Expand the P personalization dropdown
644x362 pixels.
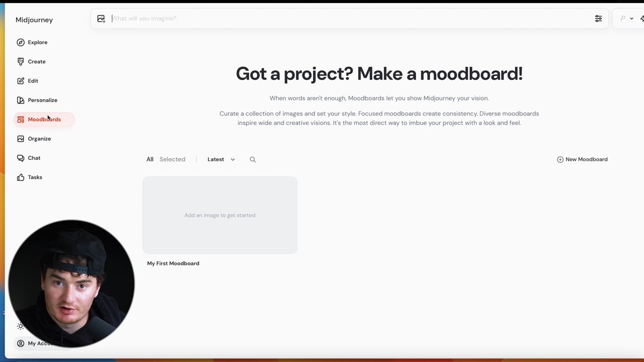[x=627, y=19]
